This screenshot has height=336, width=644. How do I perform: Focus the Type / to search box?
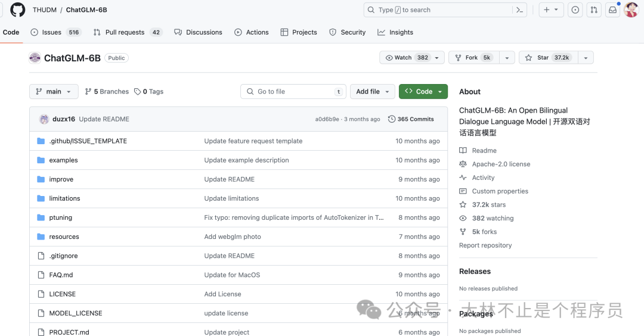445,10
